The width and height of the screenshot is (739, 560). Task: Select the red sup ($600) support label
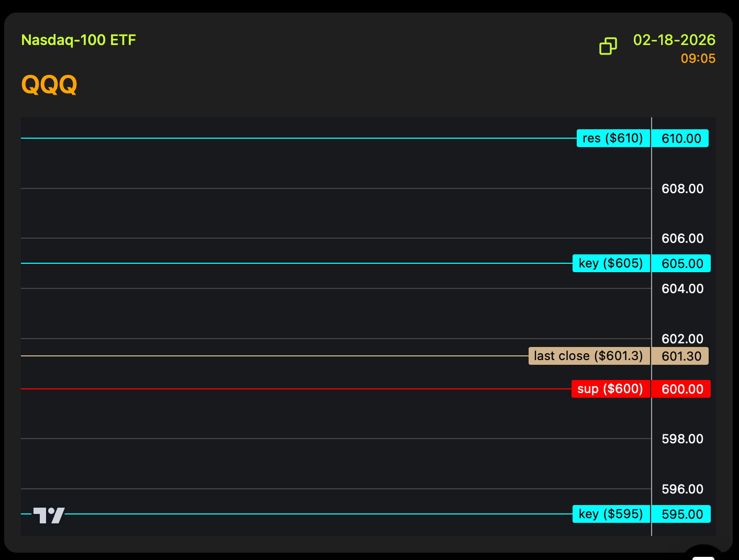click(x=610, y=389)
